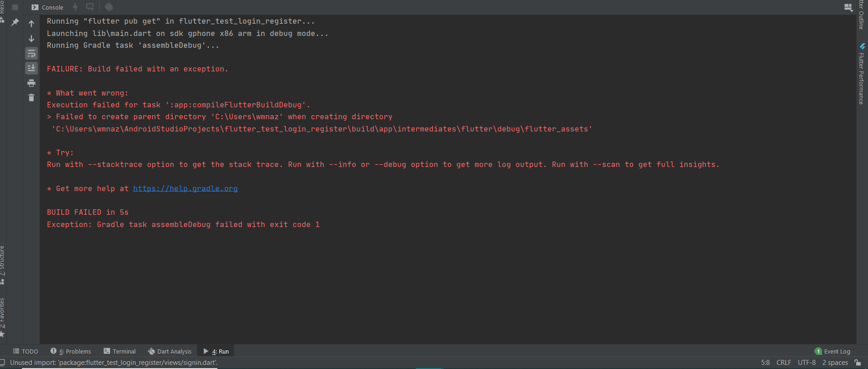
Task: Toggle read-only lock in status bar
Action: pos(858,363)
